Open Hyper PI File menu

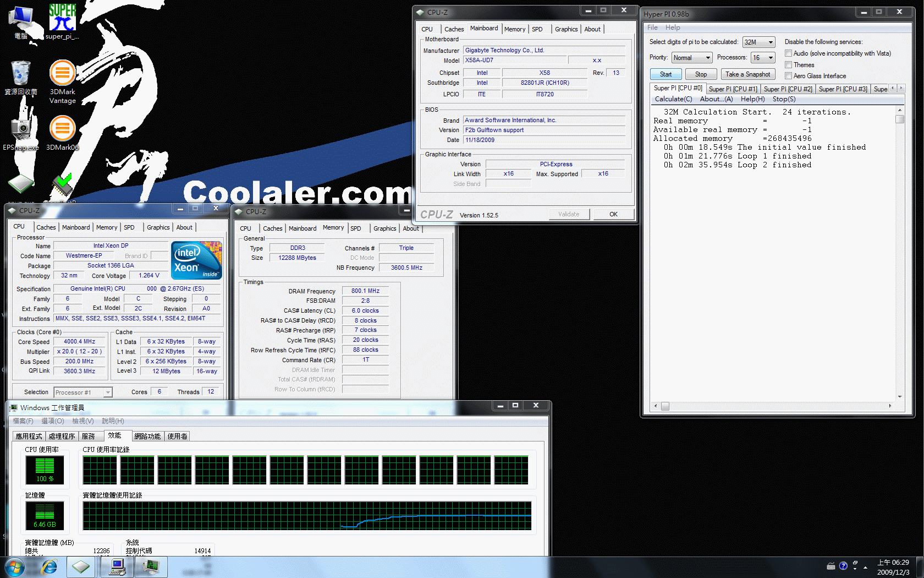tap(652, 28)
